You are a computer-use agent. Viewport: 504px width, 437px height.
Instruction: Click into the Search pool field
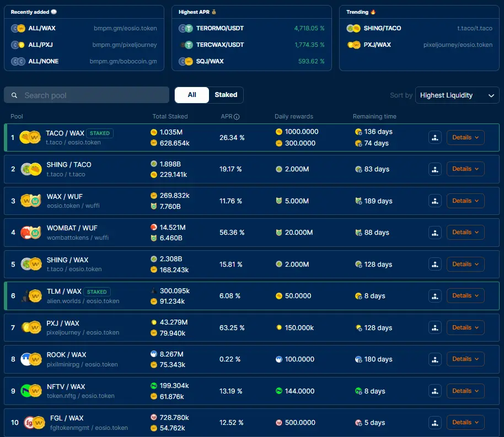pos(87,95)
